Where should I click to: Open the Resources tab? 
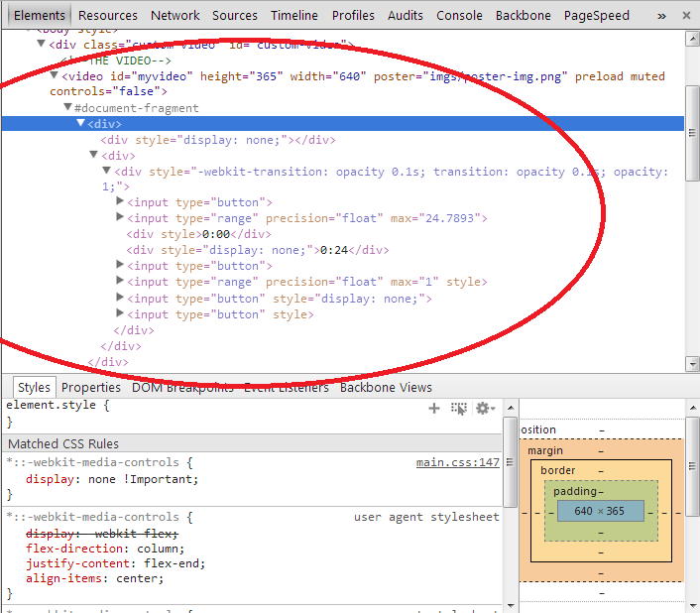[x=108, y=15]
